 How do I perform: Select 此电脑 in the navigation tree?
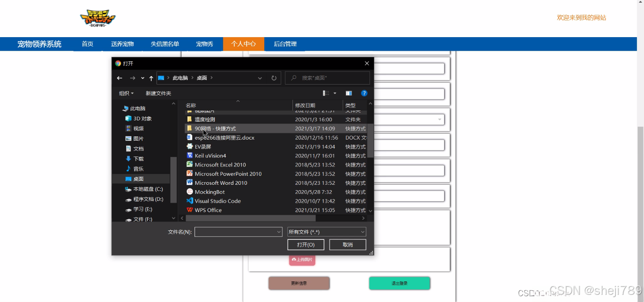(138, 108)
